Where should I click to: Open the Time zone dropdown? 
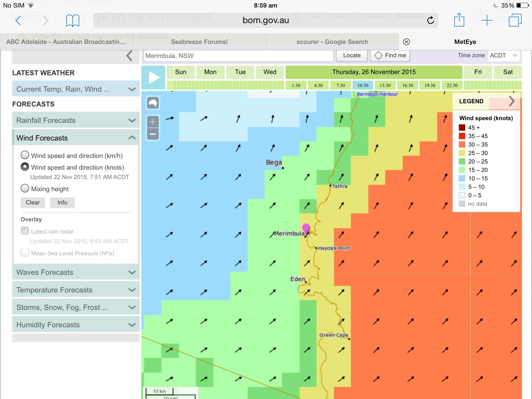[x=503, y=56]
